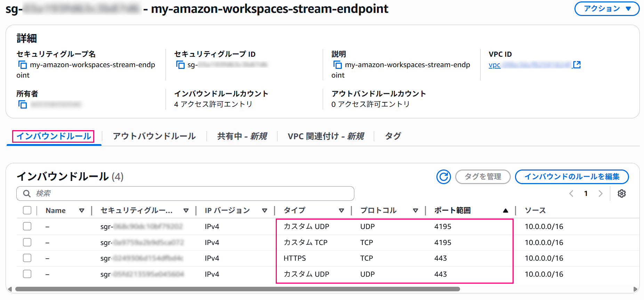Copy the security group name
This screenshot has width=644, height=300.
coord(23,65)
